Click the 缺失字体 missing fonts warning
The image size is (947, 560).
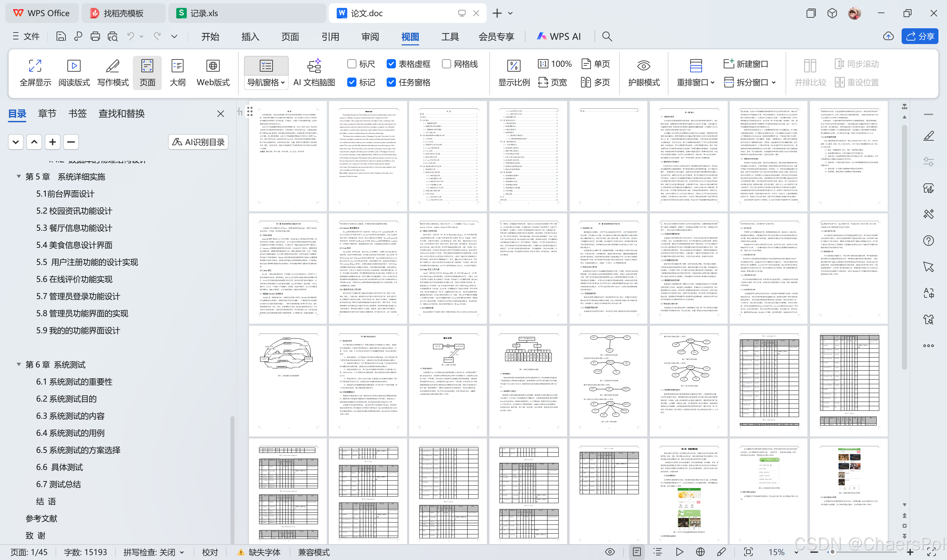[x=258, y=552]
